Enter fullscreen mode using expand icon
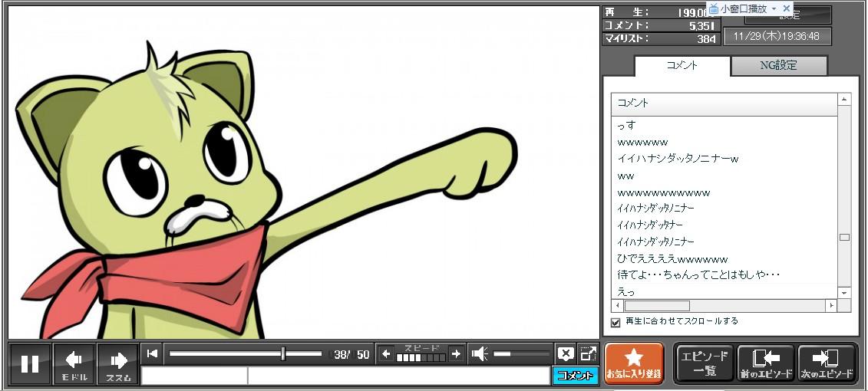The width and height of the screenshot is (868, 391). 588,353
